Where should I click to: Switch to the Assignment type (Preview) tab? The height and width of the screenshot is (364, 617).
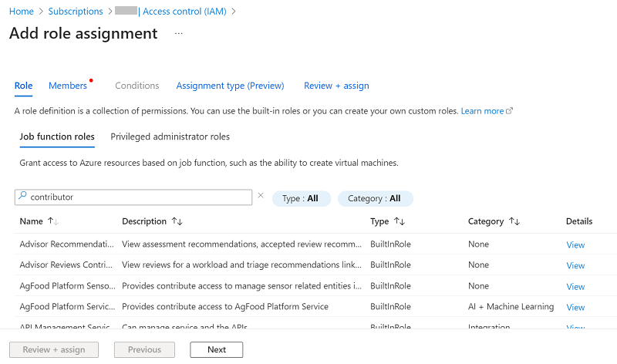[x=230, y=86]
